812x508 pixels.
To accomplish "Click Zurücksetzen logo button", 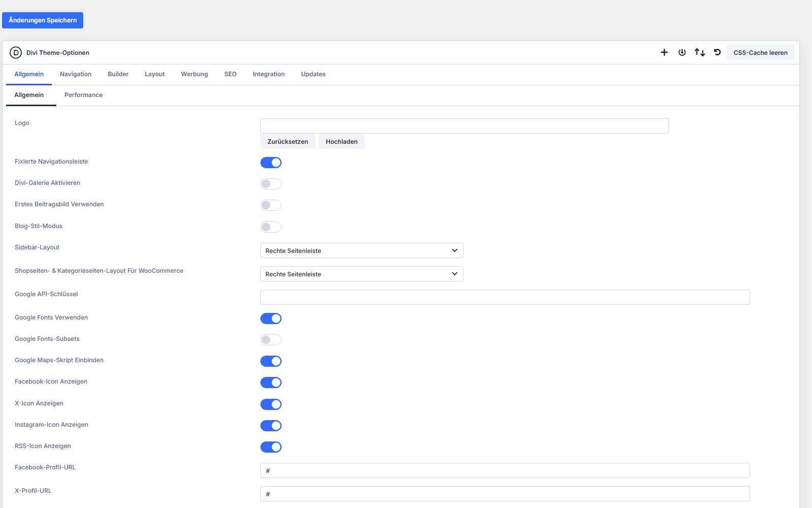I will (288, 141).
